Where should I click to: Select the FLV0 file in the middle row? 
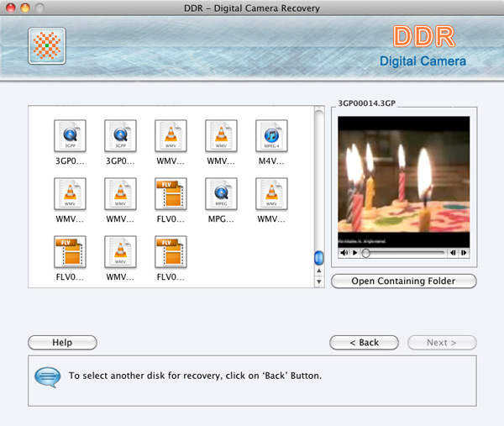coord(171,194)
